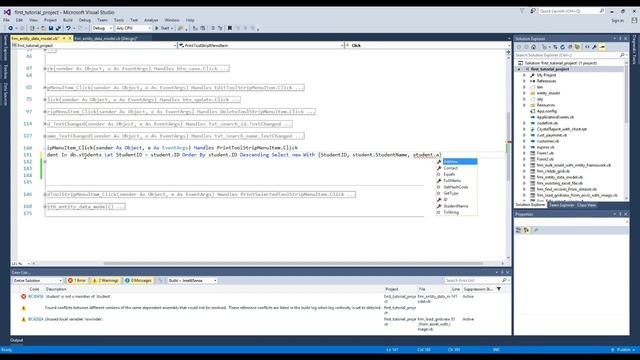Click the Save icon in the toolbar
640x360 pixels.
51,28
